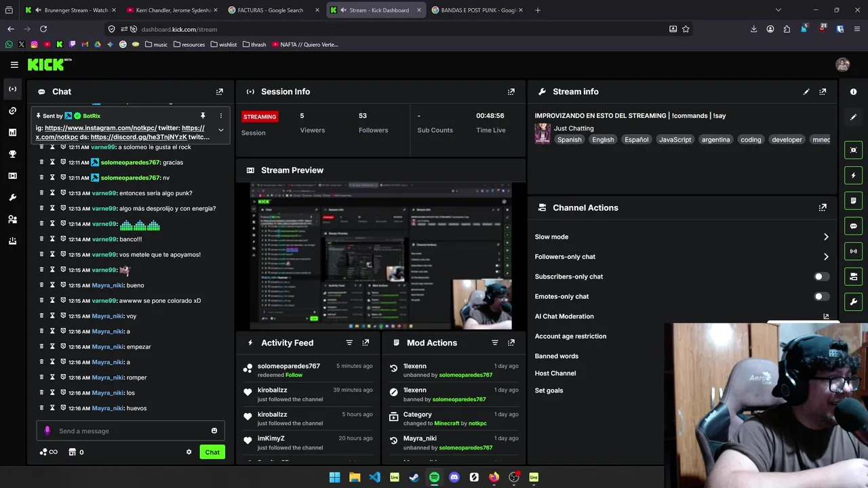
Task: Open Banned words setting
Action: tap(557, 356)
